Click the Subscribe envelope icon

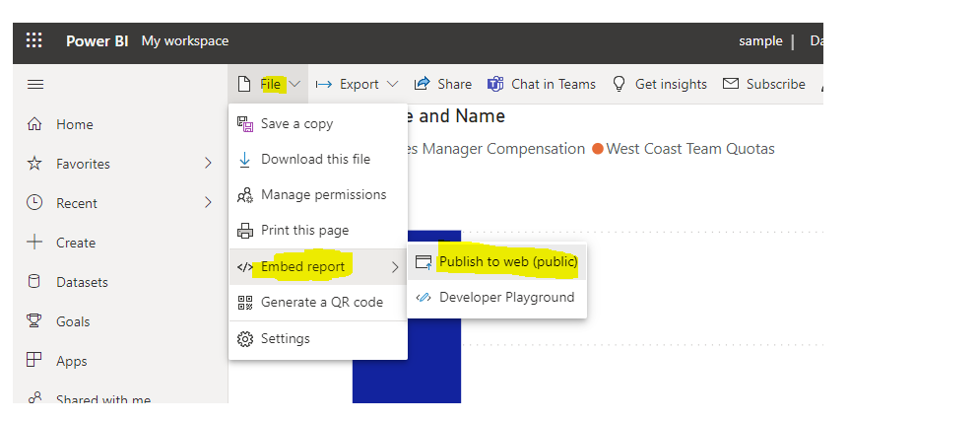tap(731, 83)
